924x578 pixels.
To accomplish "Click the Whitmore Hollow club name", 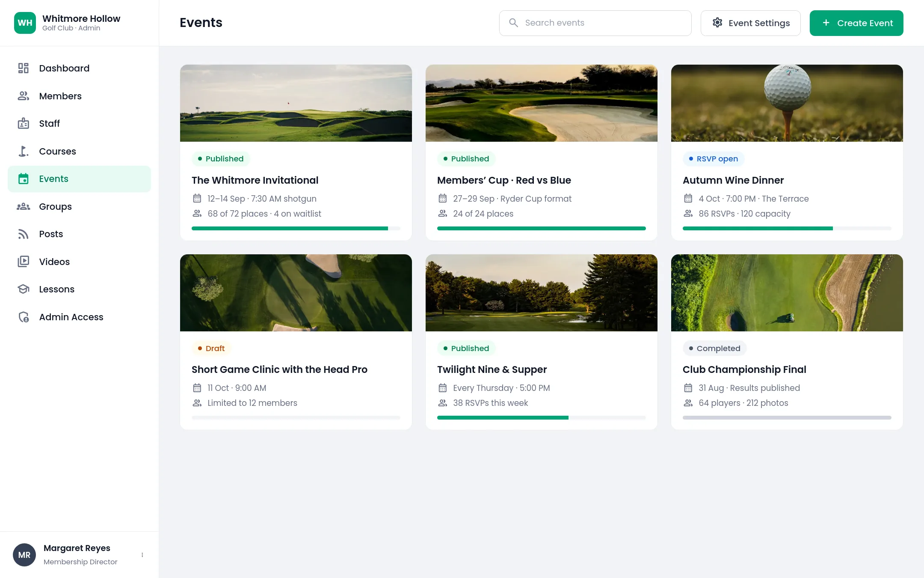I will (81, 18).
